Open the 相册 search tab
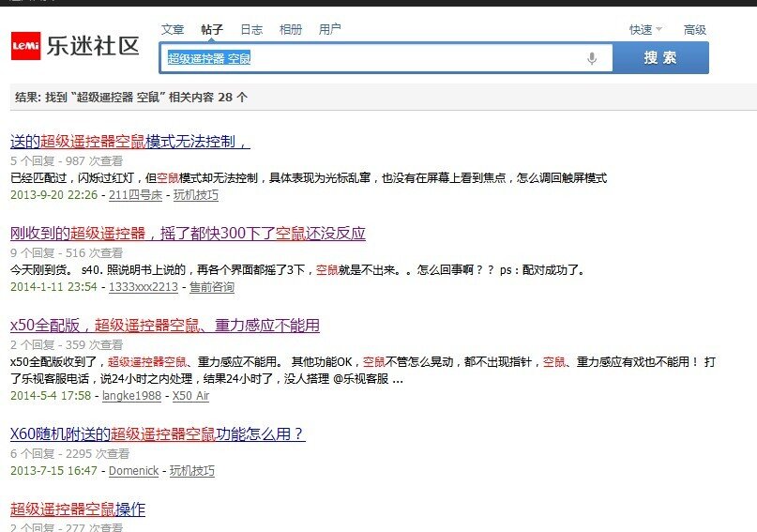Image resolution: width=757 pixels, height=532 pixels. click(291, 29)
